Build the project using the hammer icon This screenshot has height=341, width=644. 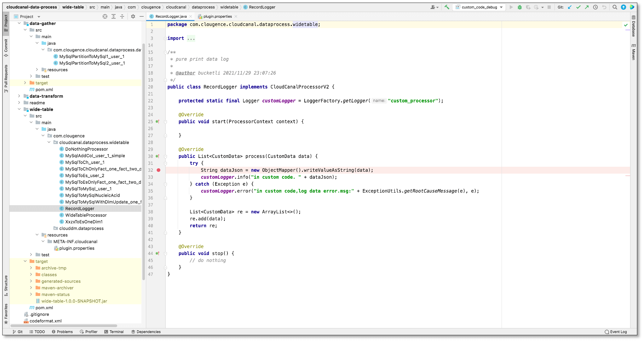[x=447, y=7]
